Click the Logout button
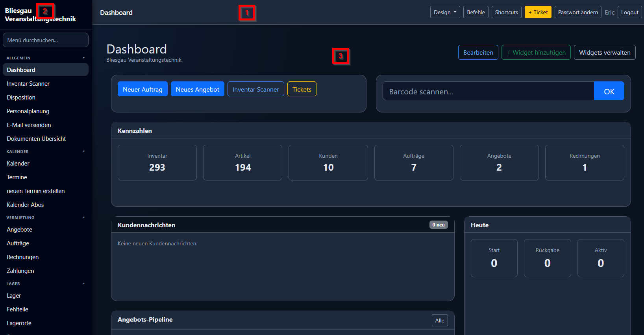 [x=629, y=12]
